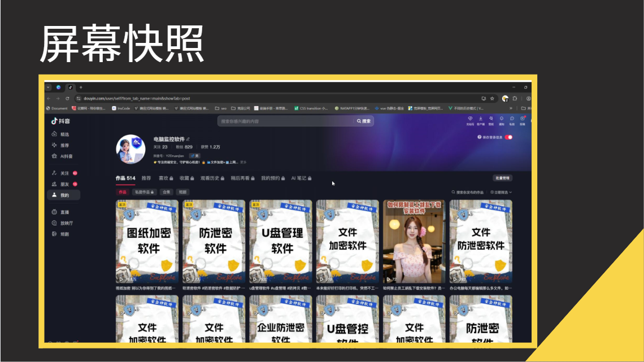
Task: Open the seo bookmark folder
Action: (x=221, y=108)
